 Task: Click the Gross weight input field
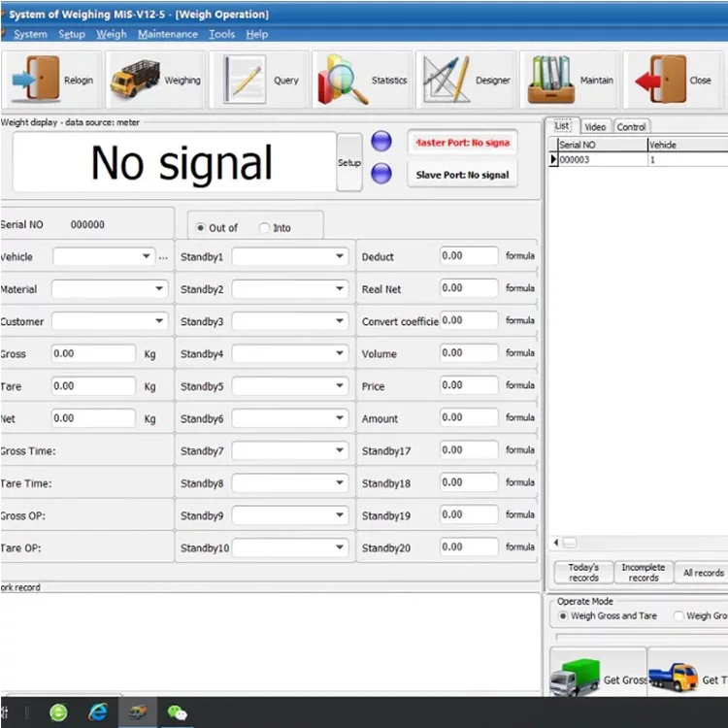coord(93,354)
